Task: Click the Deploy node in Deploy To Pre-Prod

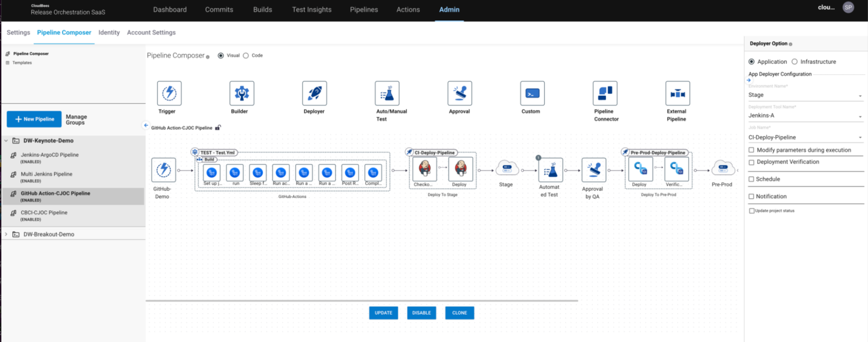Action: (x=641, y=169)
